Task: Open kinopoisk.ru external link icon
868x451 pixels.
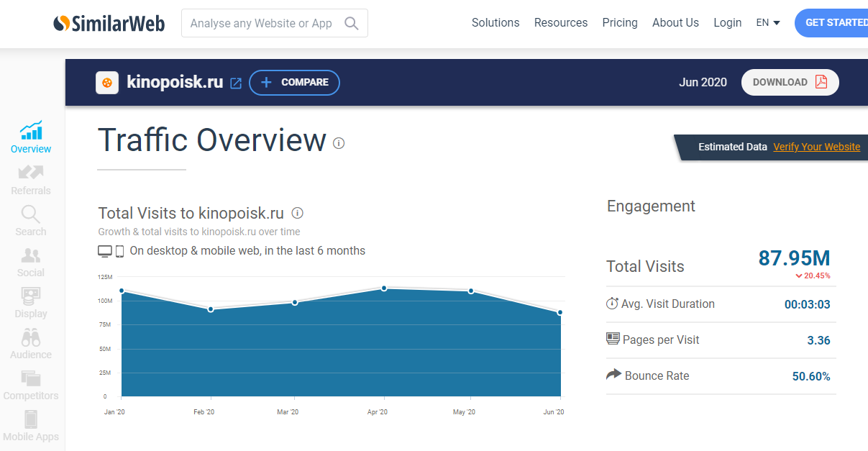Action: click(236, 83)
